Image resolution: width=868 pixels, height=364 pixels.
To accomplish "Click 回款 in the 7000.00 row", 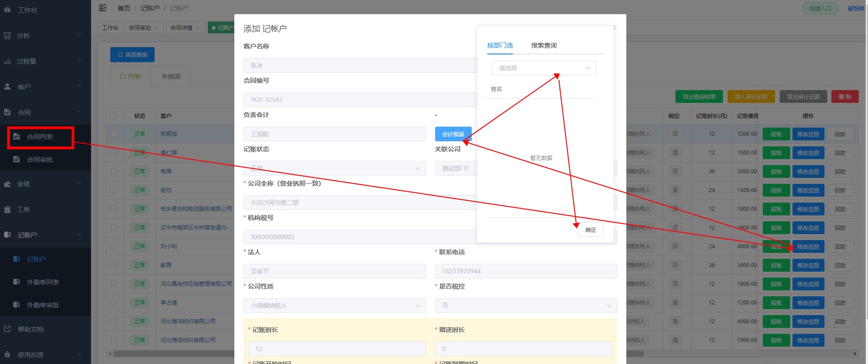I will click(840, 340).
